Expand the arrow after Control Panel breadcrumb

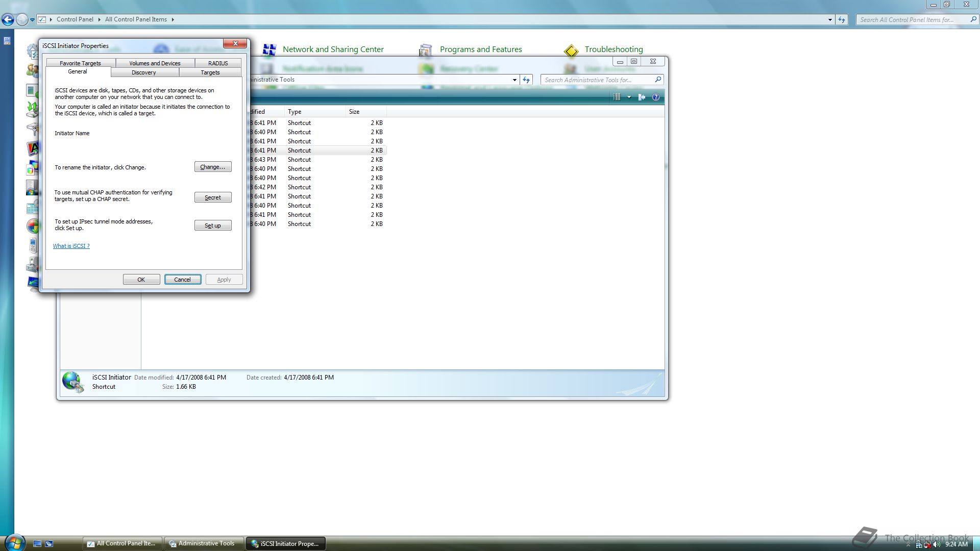[99, 19]
